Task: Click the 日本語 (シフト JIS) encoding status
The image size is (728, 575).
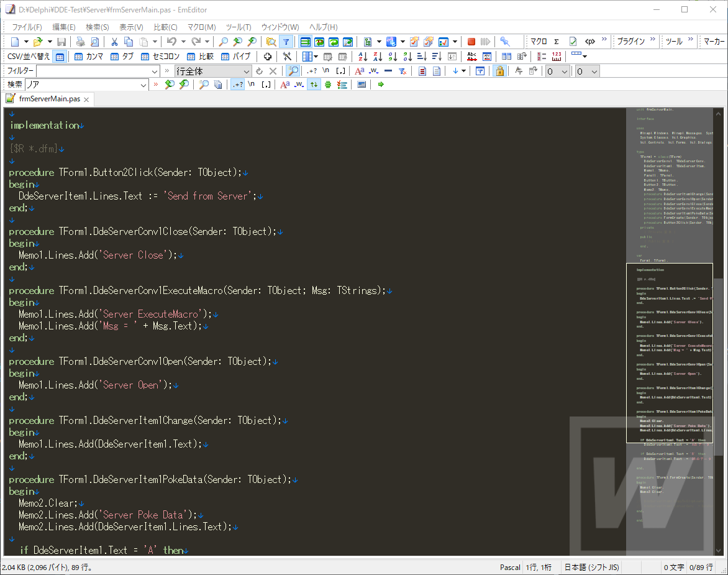Action: [x=591, y=567]
